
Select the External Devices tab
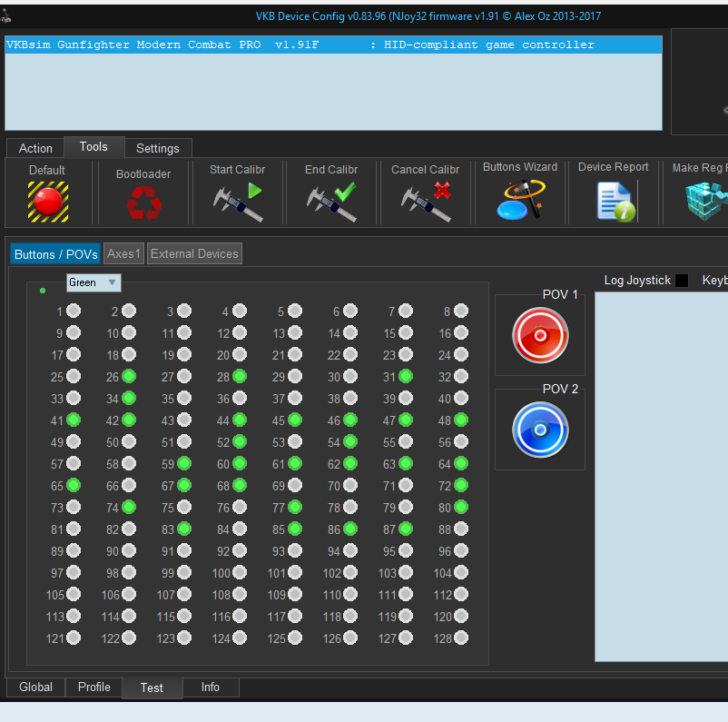(x=194, y=254)
